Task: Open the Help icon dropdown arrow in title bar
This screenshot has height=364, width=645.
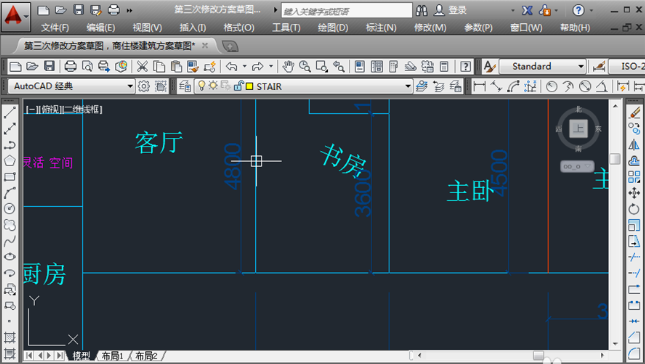Action: pos(592,10)
